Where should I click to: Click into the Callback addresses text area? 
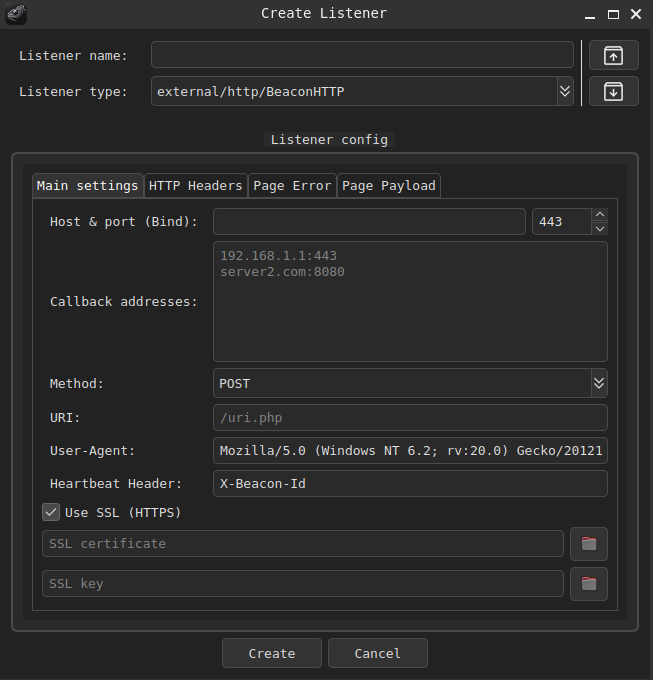[410, 301]
